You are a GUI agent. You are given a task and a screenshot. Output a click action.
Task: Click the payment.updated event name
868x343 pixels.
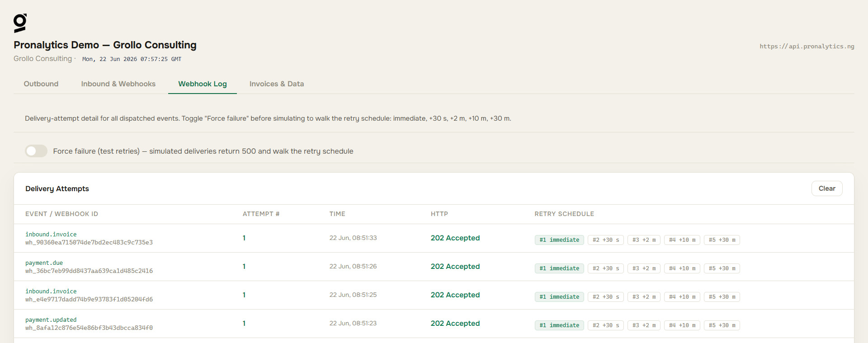coord(51,320)
